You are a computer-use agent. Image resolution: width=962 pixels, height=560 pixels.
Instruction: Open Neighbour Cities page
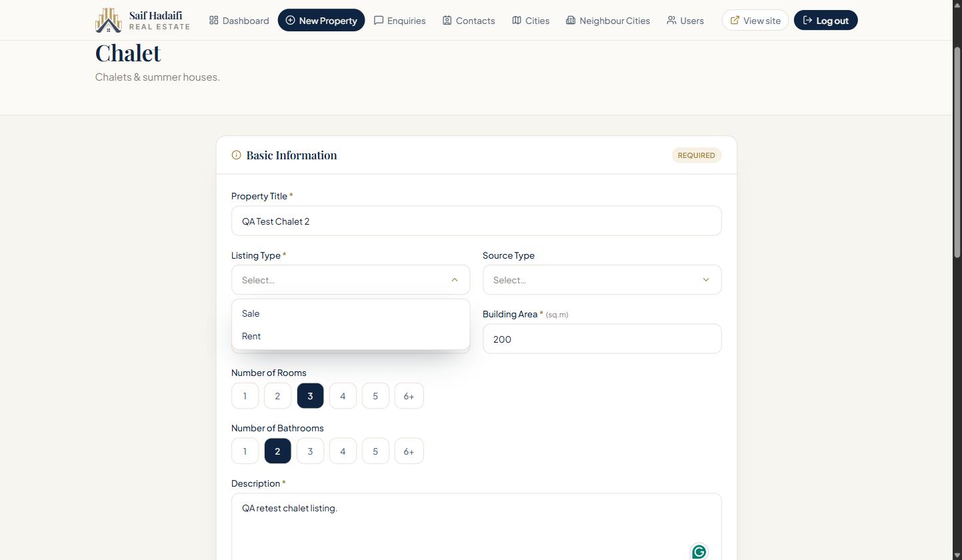(x=608, y=20)
